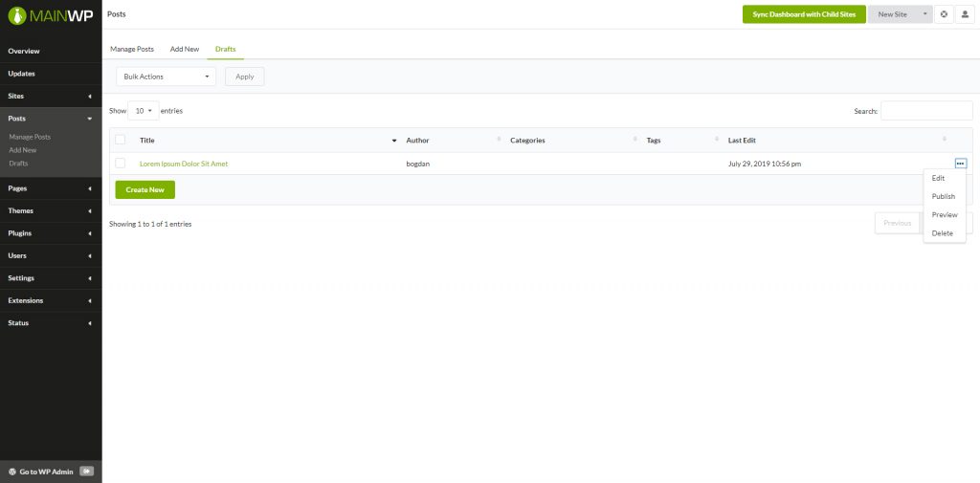Click the three-dots actions icon on the draft row
Screen dimensions: 980x483
pyautogui.click(x=960, y=164)
